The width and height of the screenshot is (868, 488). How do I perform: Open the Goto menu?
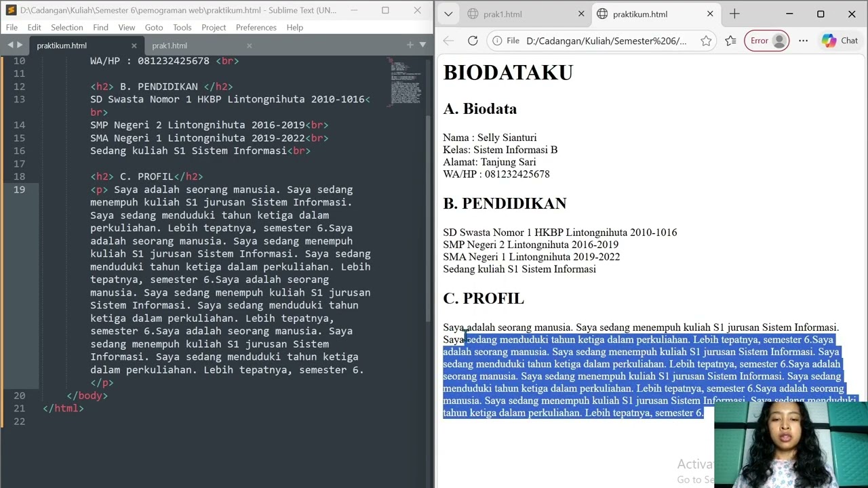pos(154,27)
